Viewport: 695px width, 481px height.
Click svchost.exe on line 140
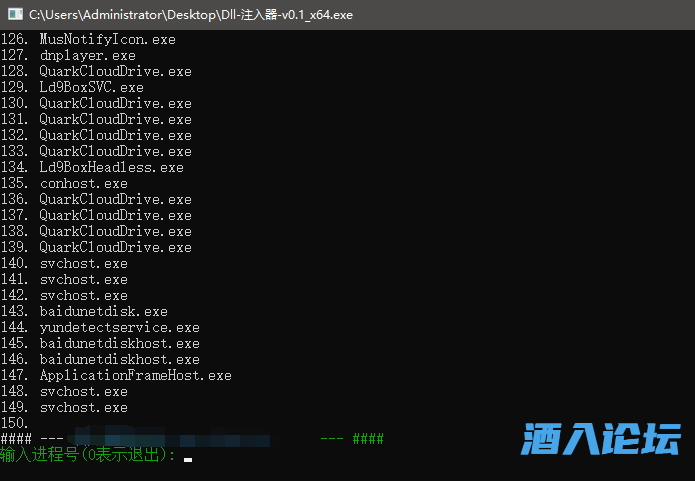(x=83, y=263)
